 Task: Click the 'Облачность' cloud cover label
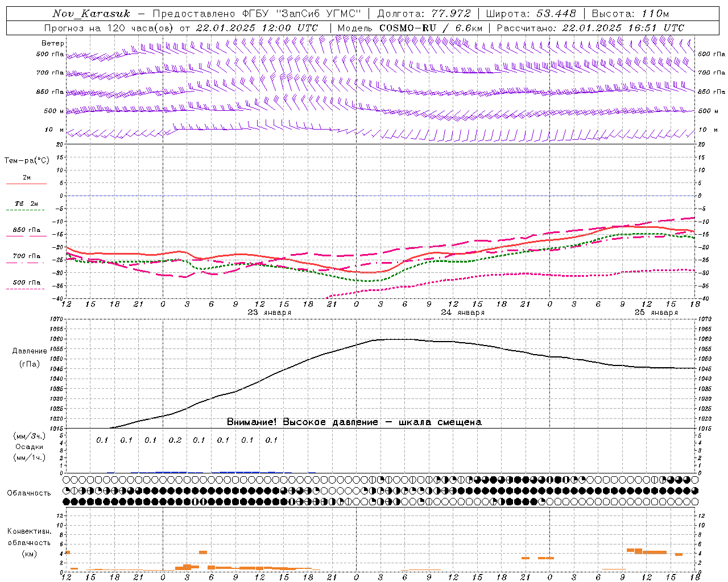tap(29, 493)
